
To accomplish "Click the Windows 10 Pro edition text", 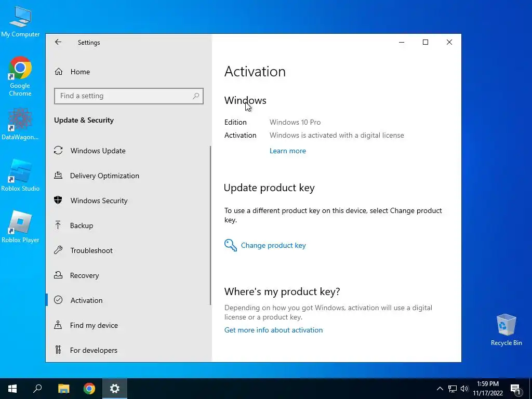I will [x=295, y=122].
